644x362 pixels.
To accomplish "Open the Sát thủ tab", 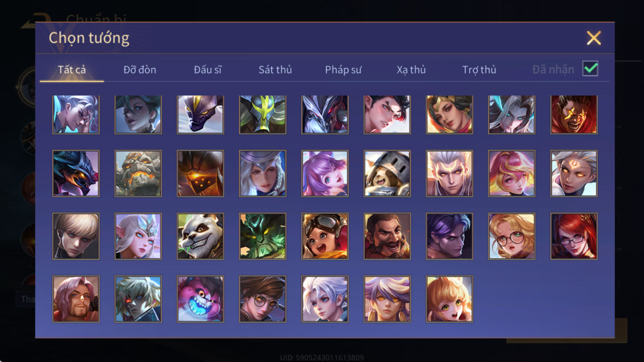I will (275, 70).
